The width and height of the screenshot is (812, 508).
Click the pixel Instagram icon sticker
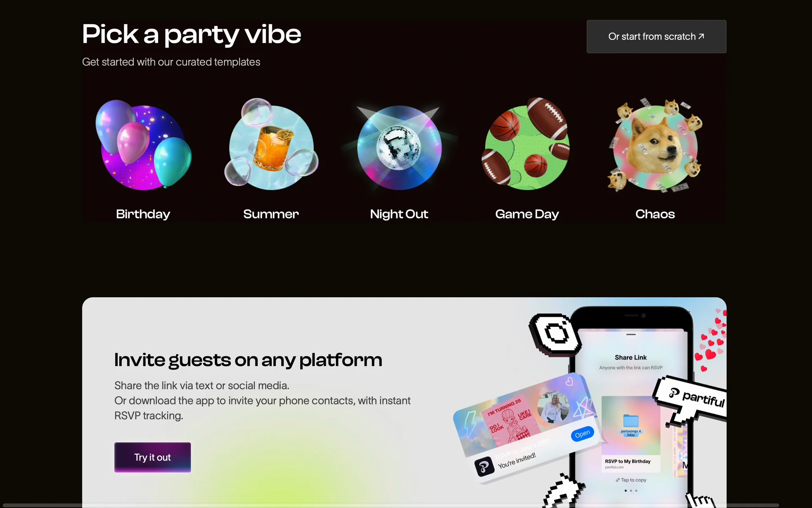pos(556,334)
